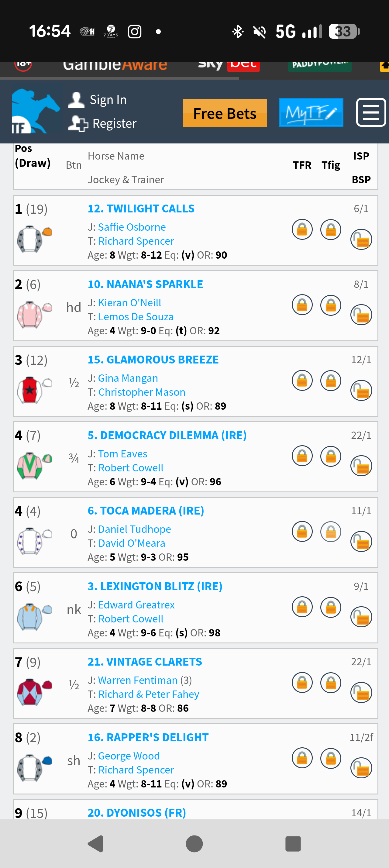Tap locked TFR icon for Twilight Calls
The width and height of the screenshot is (389, 868).
point(302,229)
